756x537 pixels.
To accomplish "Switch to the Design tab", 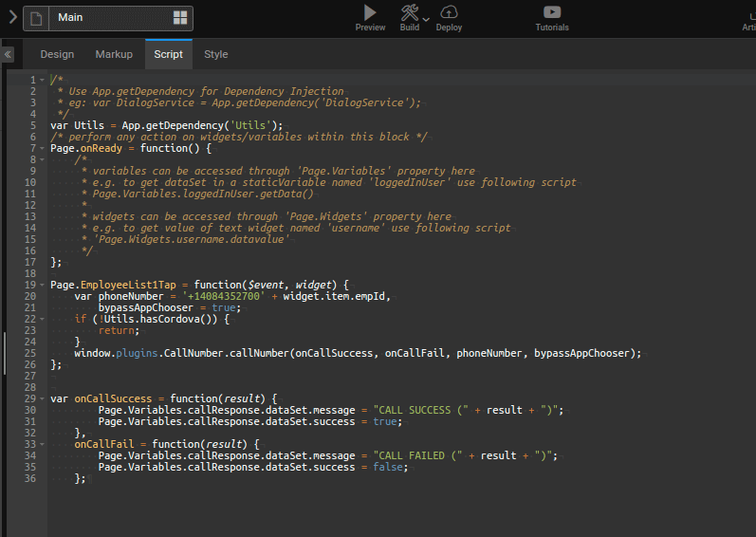I will click(x=57, y=54).
